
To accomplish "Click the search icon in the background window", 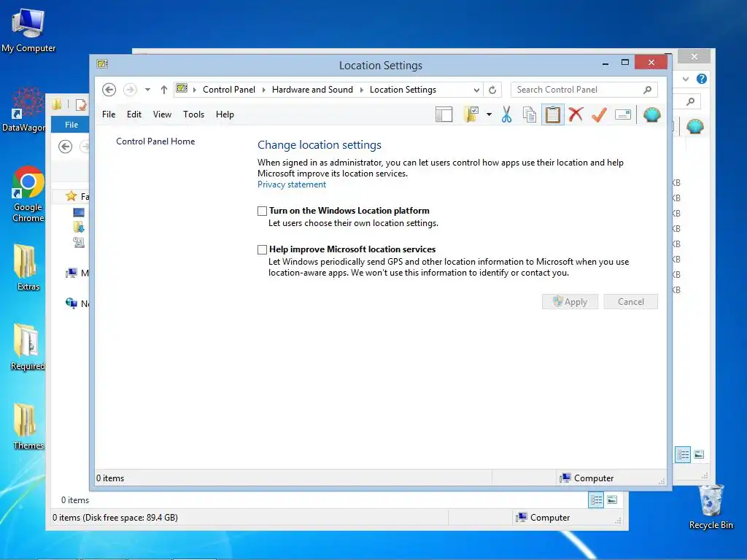I will click(x=690, y=101).
